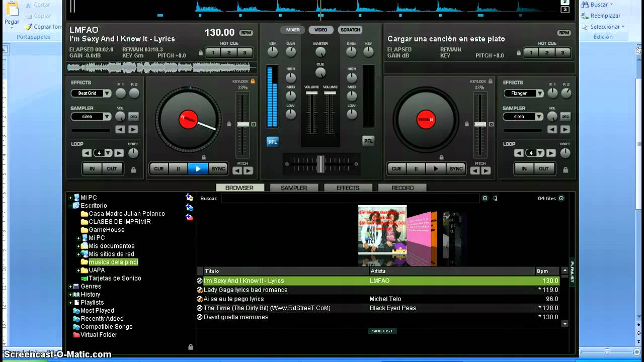Toggle keylock icon on right deck

tap(491, 81)
